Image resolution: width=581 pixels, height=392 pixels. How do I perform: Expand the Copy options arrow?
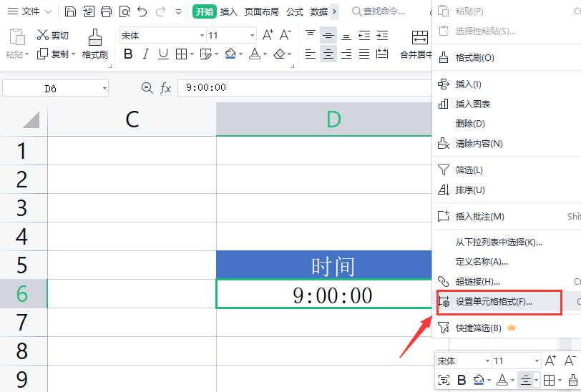(74, 54)
